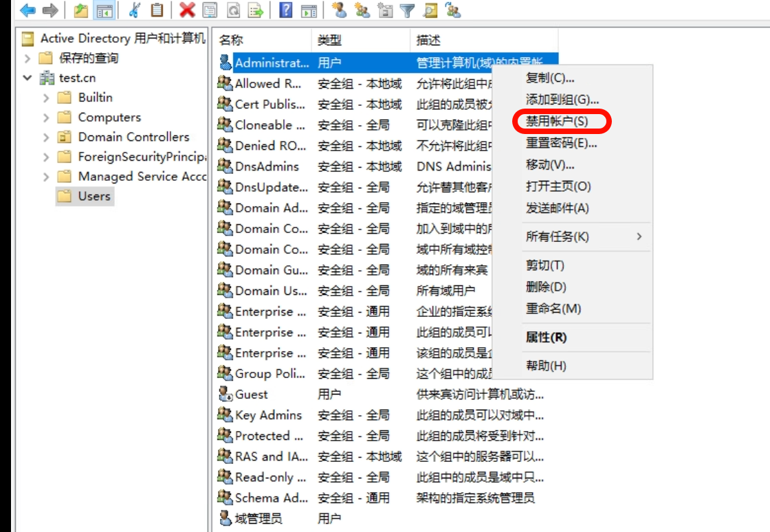This screenshot has width=770, height=532.
Task: Toggle the show/hide console tree icon
Action: point(104,10)
